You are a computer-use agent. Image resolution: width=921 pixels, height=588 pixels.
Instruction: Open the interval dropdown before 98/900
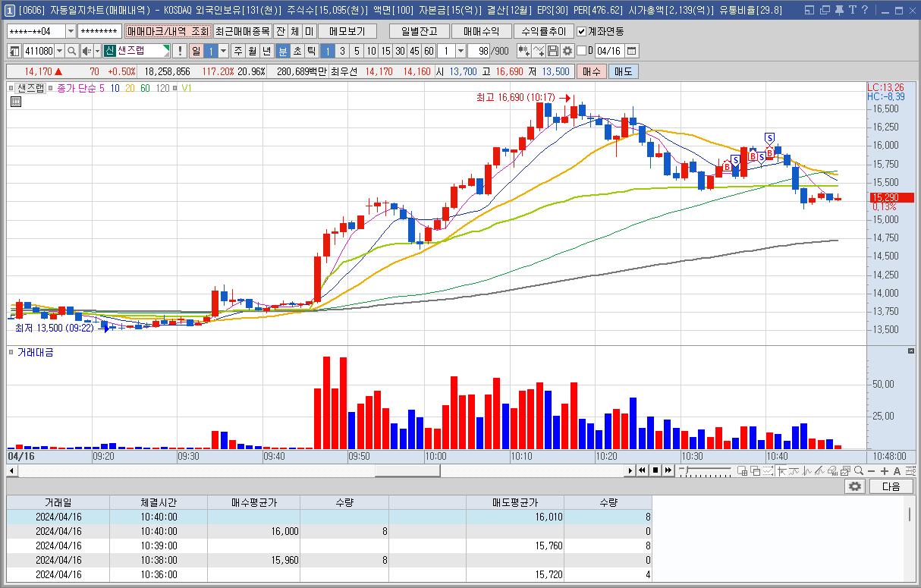coord(460,51)
